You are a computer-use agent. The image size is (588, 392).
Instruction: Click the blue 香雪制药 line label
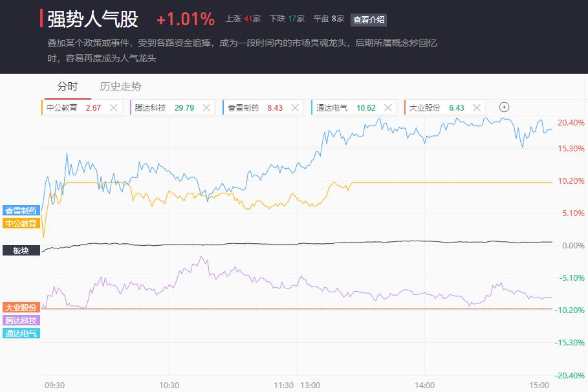(x=21, y=210)
